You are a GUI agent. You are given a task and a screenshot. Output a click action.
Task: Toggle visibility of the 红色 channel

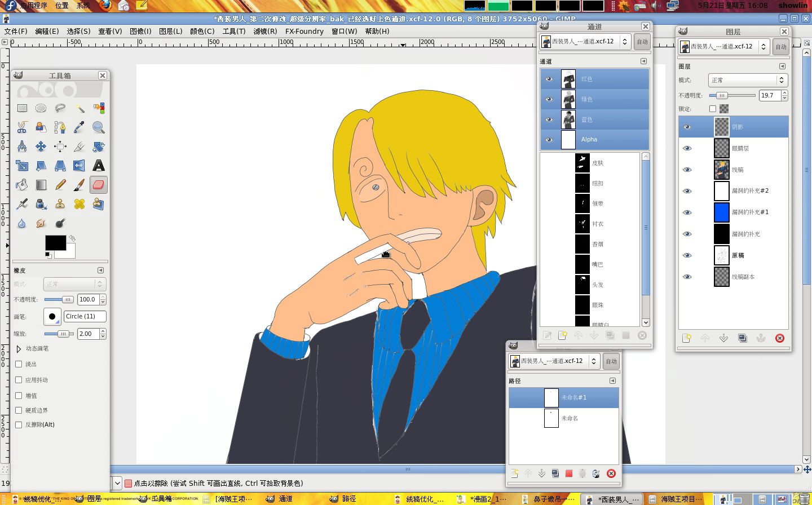click(x=549, y=79)
